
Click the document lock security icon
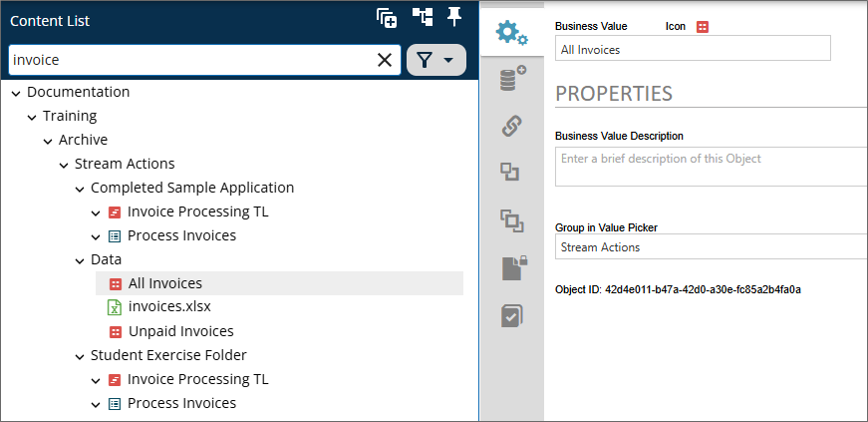pyautogui.click(x=512, y=268)
